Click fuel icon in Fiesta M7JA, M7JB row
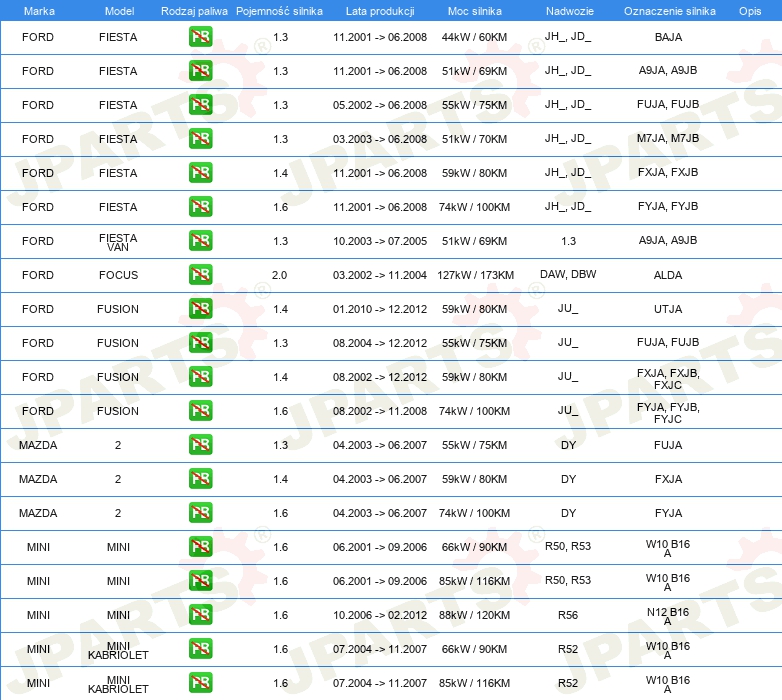Viewport: 782px width, 700px height. pyautogui.click(x=200, y=139)
